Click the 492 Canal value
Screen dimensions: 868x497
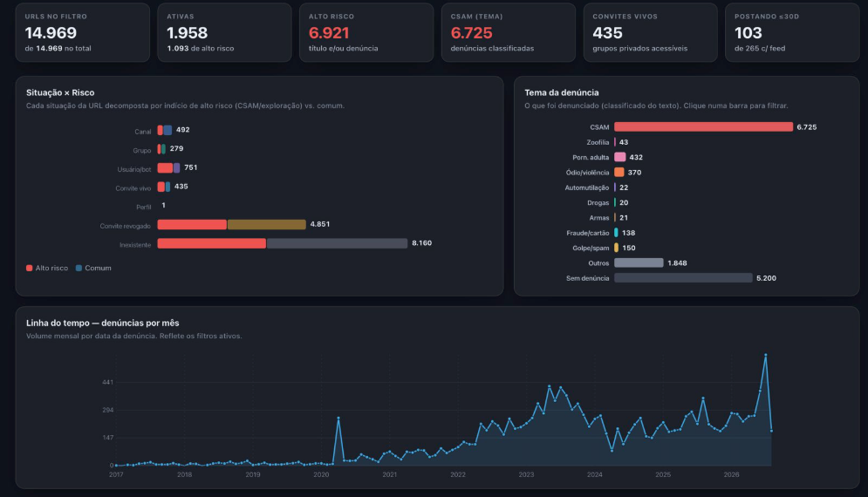pos(182,130)
